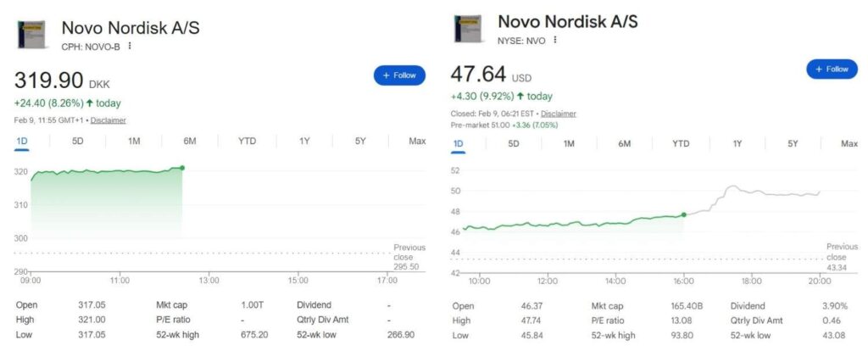Open Disclaimer link under USD price
Screen dimensions: 868x351
(x=559, y=114)
